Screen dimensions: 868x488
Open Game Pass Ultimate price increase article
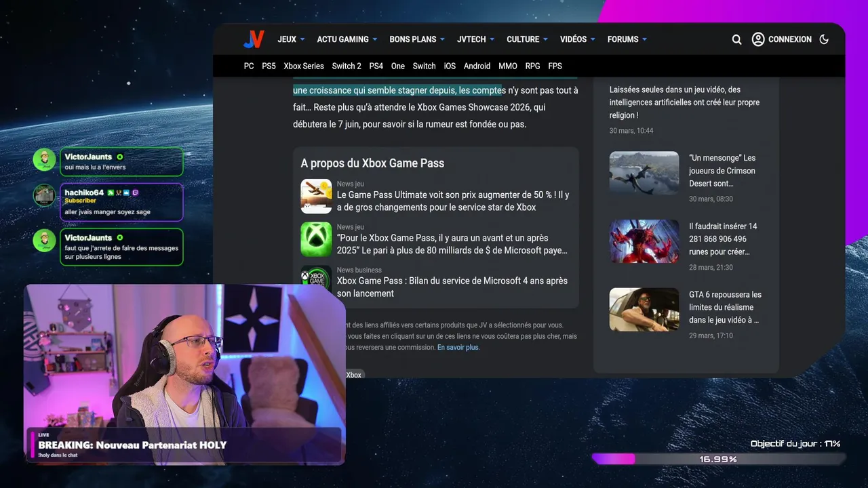[453, 201]
